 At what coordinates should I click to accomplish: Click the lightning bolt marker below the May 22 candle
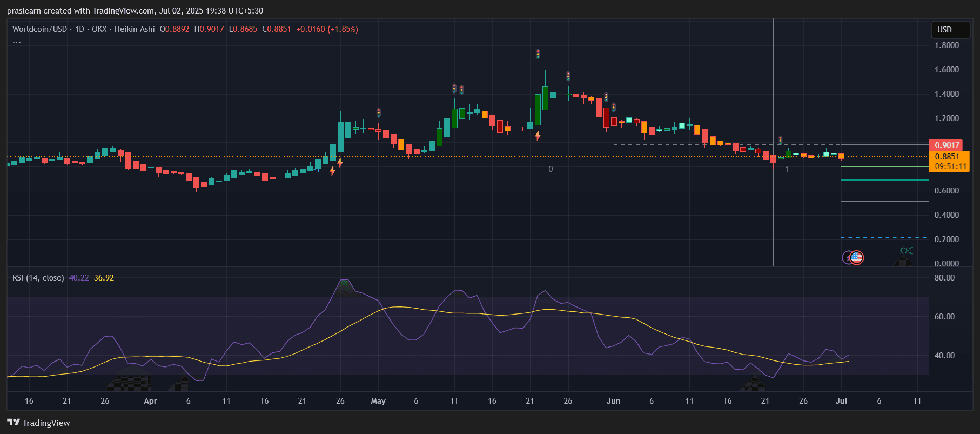tap(538, 136)
